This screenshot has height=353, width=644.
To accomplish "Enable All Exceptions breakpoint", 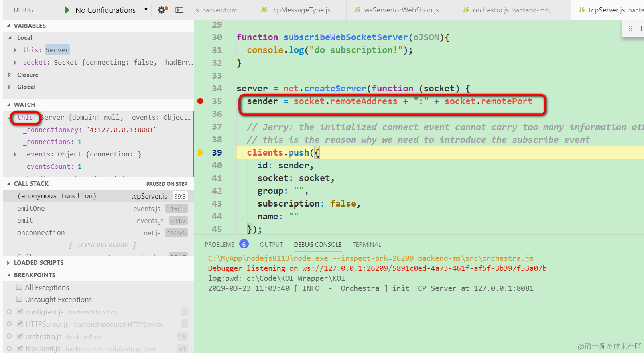I will [x=19, y=287].
